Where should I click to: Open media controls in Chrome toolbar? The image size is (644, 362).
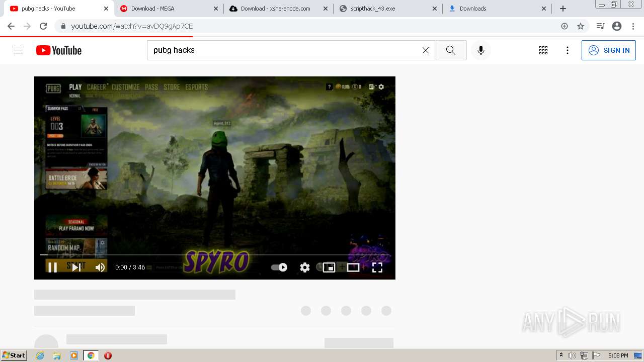[x=600, y=26]
